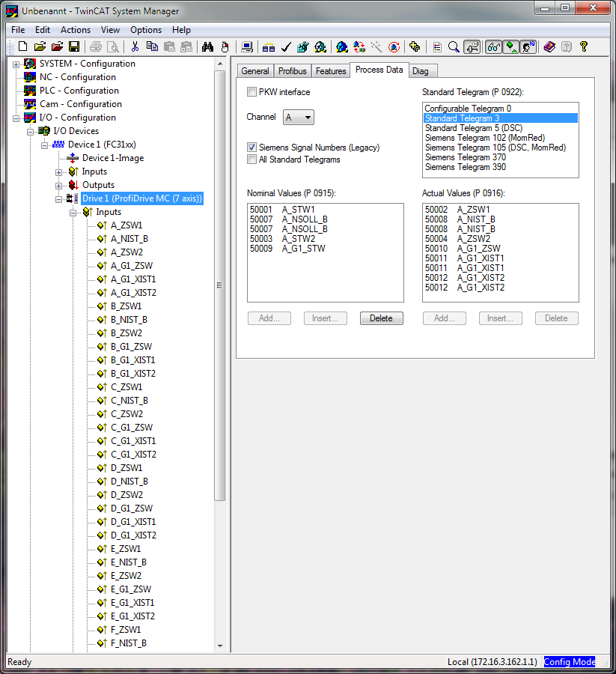Click tree scrollbar up arrow
Screen dimensions: 616x674
point(220,64)
